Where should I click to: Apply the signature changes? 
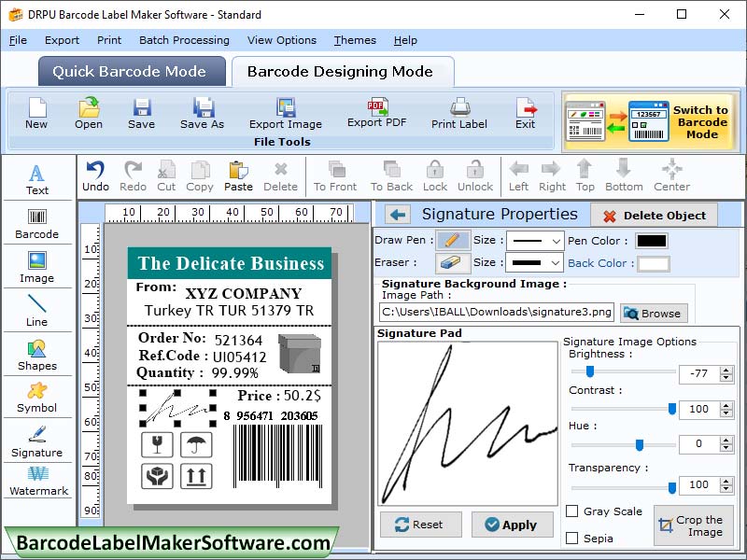[x=512, y=525]
